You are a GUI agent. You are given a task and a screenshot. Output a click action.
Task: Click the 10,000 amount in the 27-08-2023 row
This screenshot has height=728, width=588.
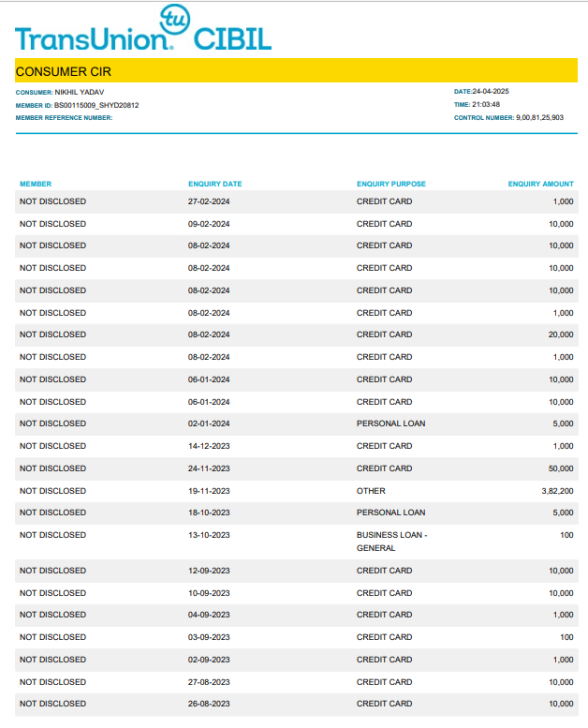click(x=561, y=682)
